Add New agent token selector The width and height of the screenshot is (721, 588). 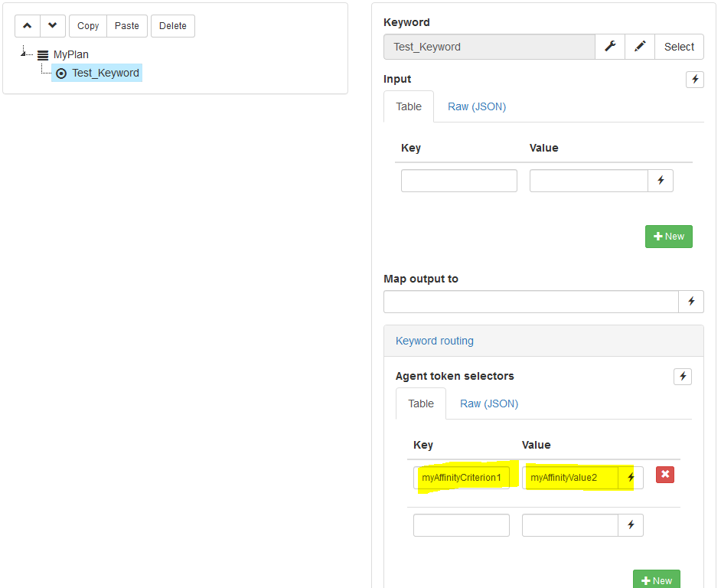click(656, 580)
